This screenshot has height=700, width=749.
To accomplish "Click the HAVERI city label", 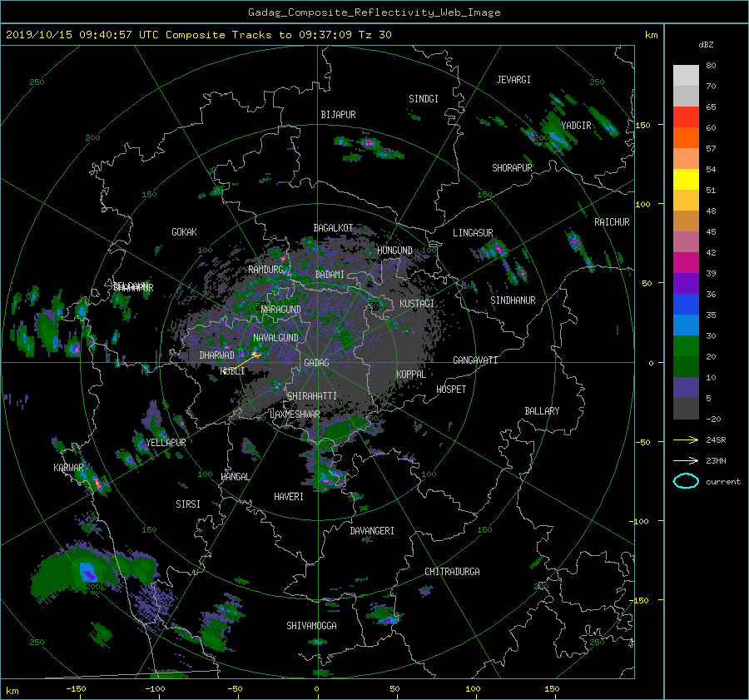I will [x=289, y=497].
